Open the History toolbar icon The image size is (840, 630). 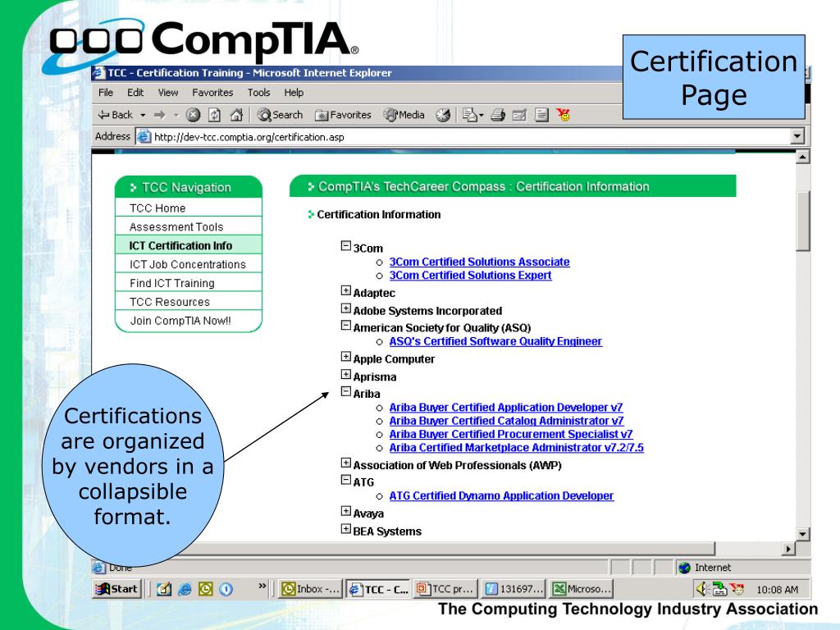442,115
